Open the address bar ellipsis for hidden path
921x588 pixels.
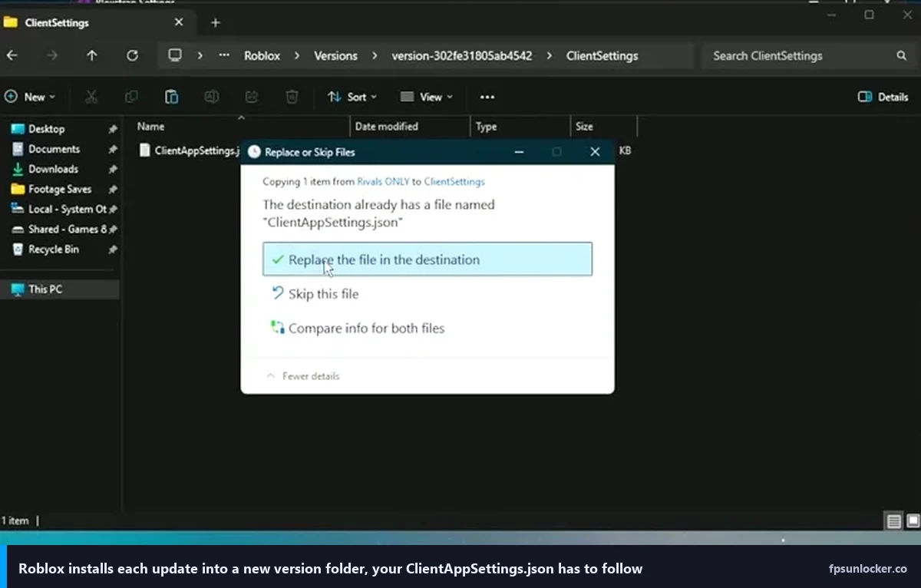224,55
